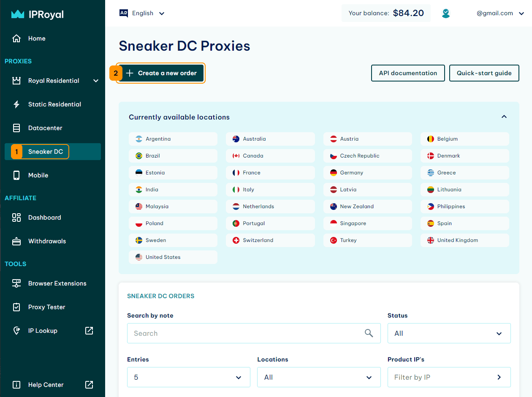
Task: Open Home via its house icon
Action: point(16,38)
